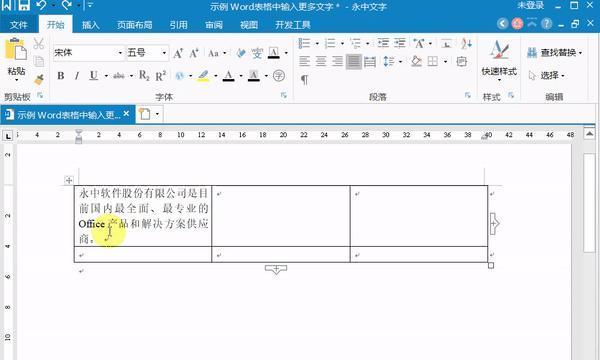Click the table move handle at top-left of the table

[x=69, y=180]
